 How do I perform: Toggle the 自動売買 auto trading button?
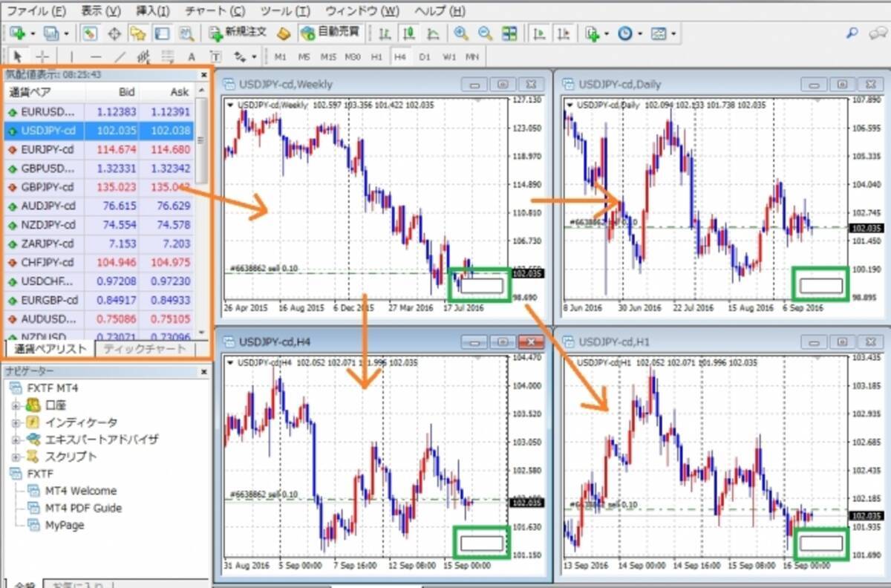[x=330, y=33]
